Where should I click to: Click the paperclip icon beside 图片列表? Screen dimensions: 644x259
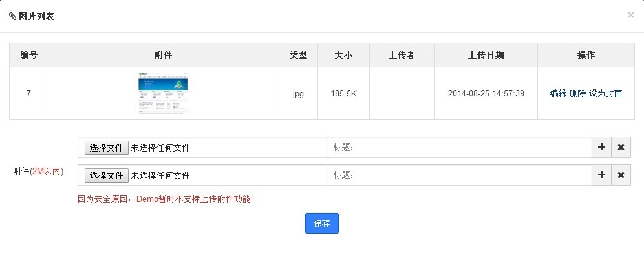tap(12, 16)
